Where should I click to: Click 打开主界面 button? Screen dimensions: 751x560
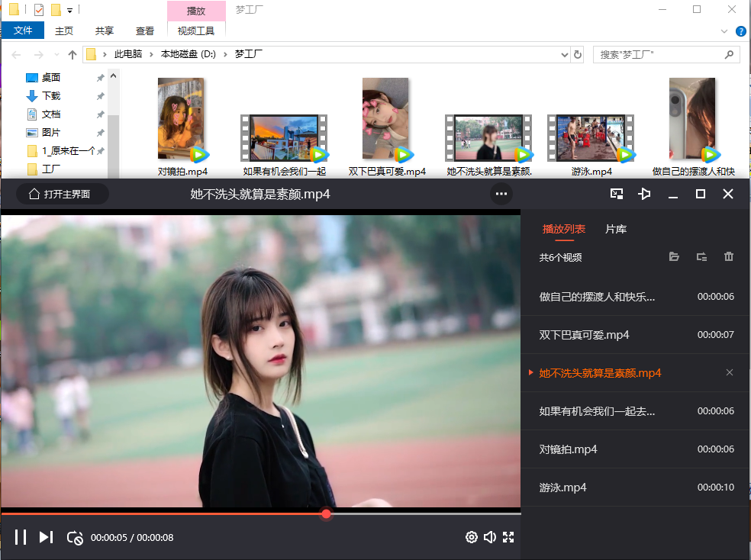[x=63, y=194]
